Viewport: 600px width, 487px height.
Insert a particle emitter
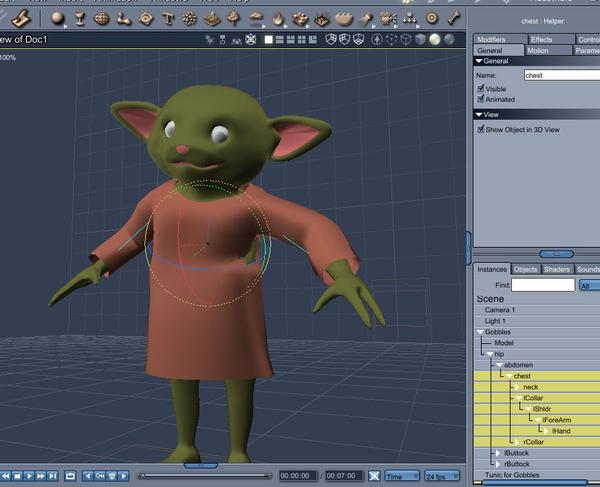[x=189, y=18]
